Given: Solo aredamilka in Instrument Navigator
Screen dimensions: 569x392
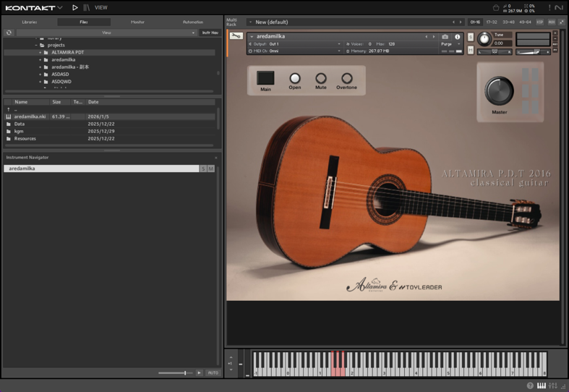Looking at the screenshot, I should pyautogui.click(x=203, y=169).
